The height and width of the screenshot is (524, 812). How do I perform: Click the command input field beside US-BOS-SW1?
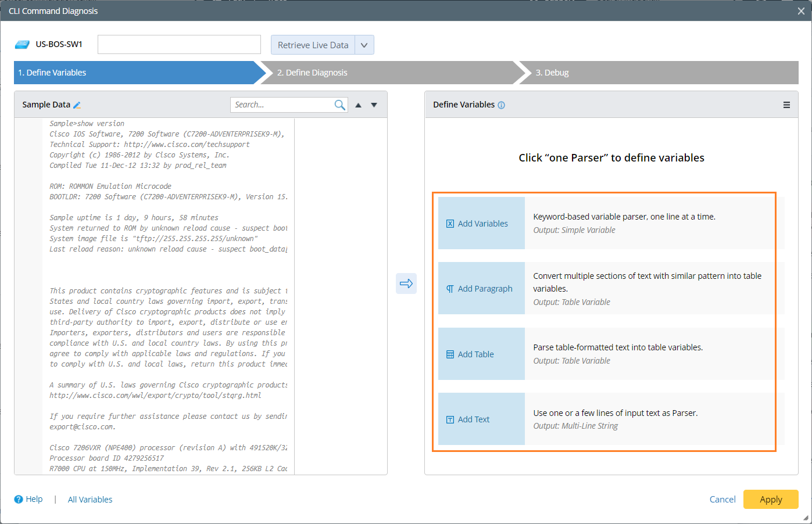[179, 44]
